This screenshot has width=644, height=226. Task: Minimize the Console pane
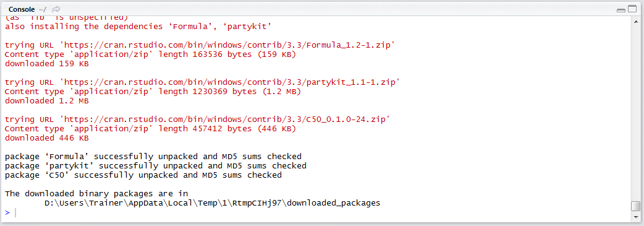pos(621,9)
